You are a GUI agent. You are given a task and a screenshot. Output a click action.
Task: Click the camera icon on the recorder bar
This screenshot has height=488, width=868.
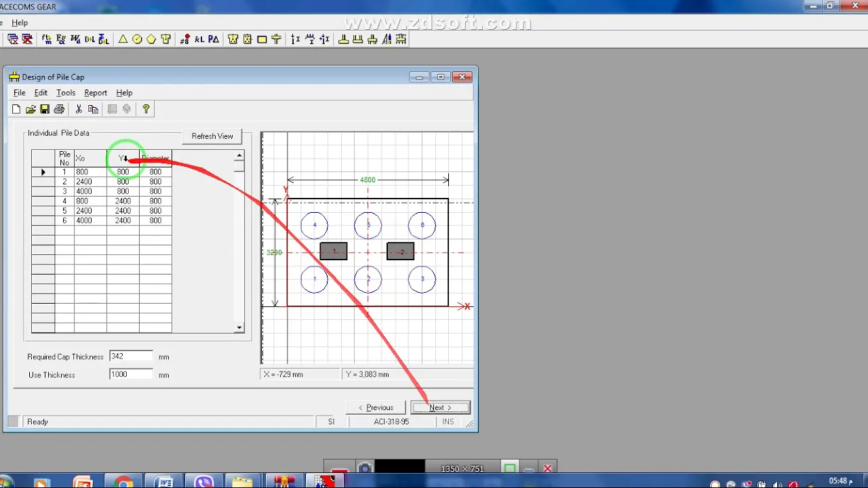pyautogui.click(x=365, y=468)
